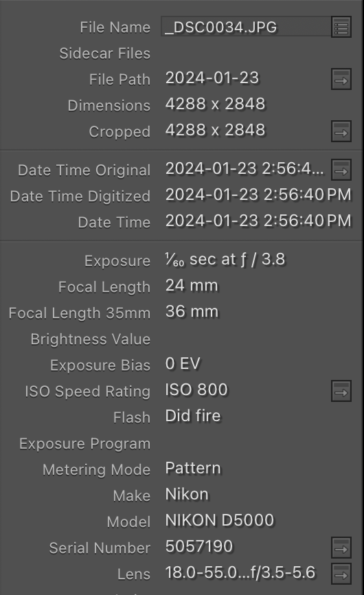This screenshot has height=595, width=364.
Task: Select the ISO 800 value
Action: click(196, 390)
